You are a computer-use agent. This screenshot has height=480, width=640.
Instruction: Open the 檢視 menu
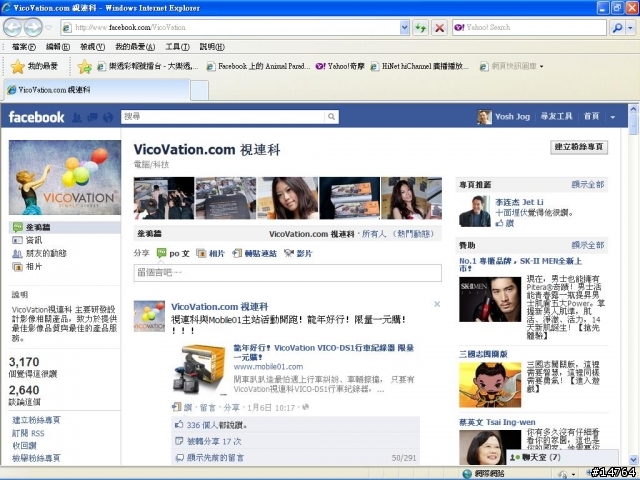92,47
